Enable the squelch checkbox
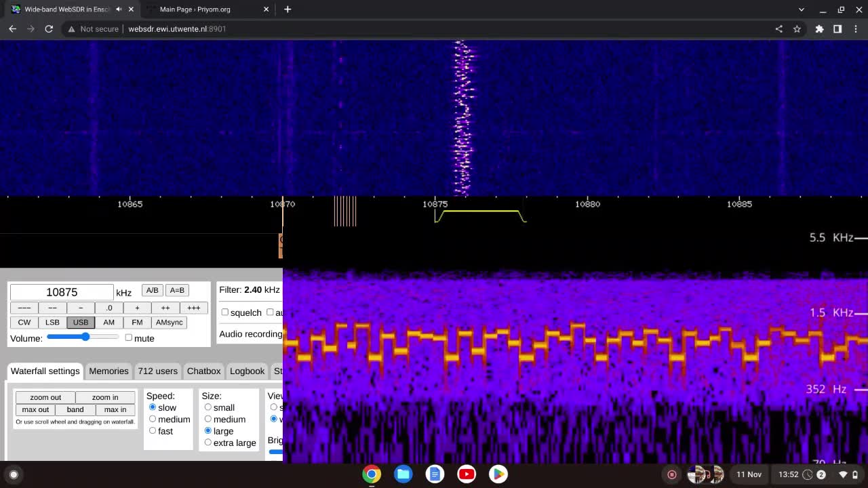Image resolution: width=868 pixels, height=488 pixels. pos(224,312)
